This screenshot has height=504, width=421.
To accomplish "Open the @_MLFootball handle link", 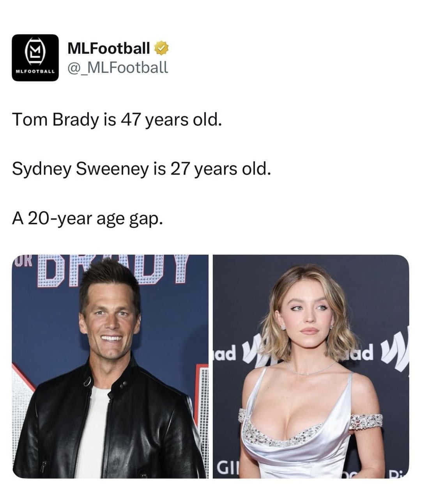I will click(118, 67).
